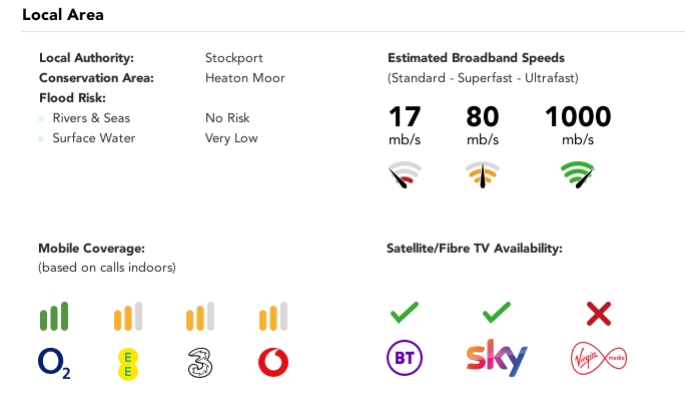Click the green checkmark above BT

coord(404,315)
